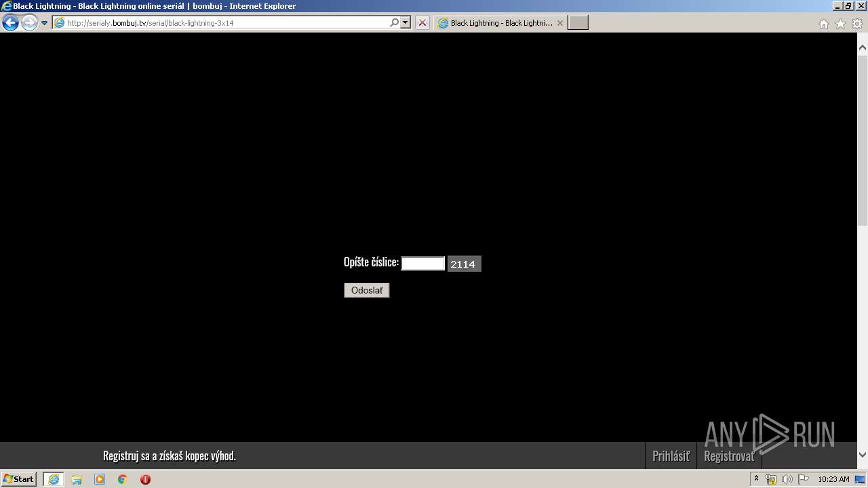Click the captcha image showing 2114
The width and height of the screenshot is (868, 488).
click(x=464, y=264)
